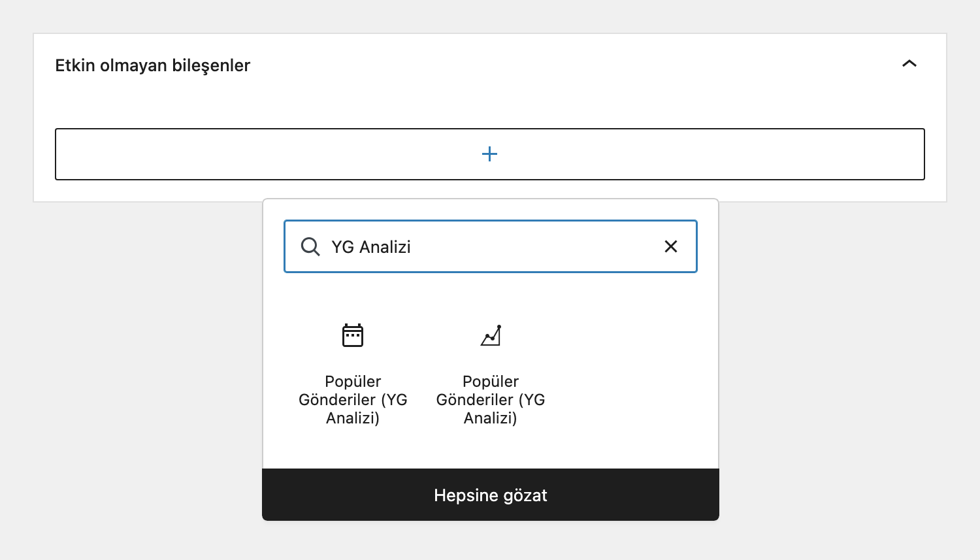The height and width of the screenshot is (560, 980).
Task: Click the Popüler Gönderiler label under the calendar
Action: click(353, 399)
